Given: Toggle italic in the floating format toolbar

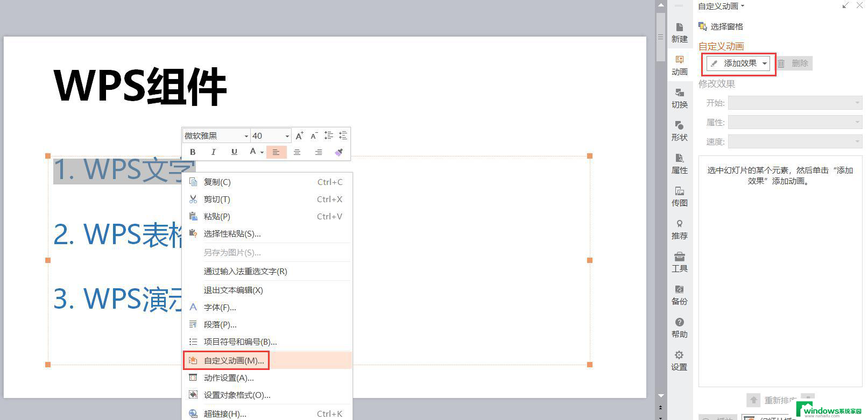Looking at the screenshot, I should (x=214, y=152).
